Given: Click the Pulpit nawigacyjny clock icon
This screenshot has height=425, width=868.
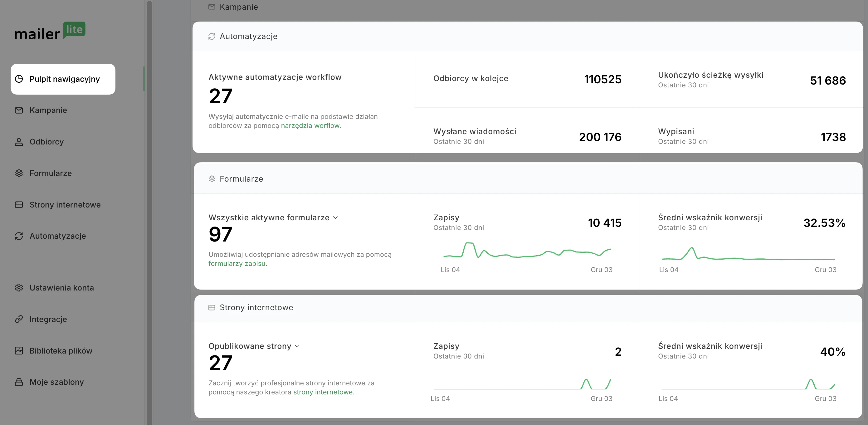Looking at the screenshot, I should click(19, 79).
